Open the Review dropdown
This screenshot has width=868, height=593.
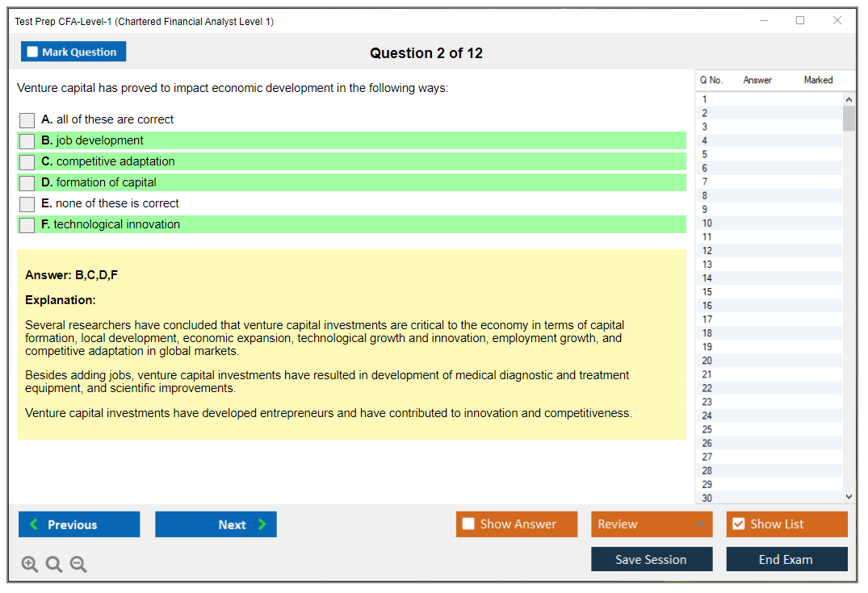(652, 524)
